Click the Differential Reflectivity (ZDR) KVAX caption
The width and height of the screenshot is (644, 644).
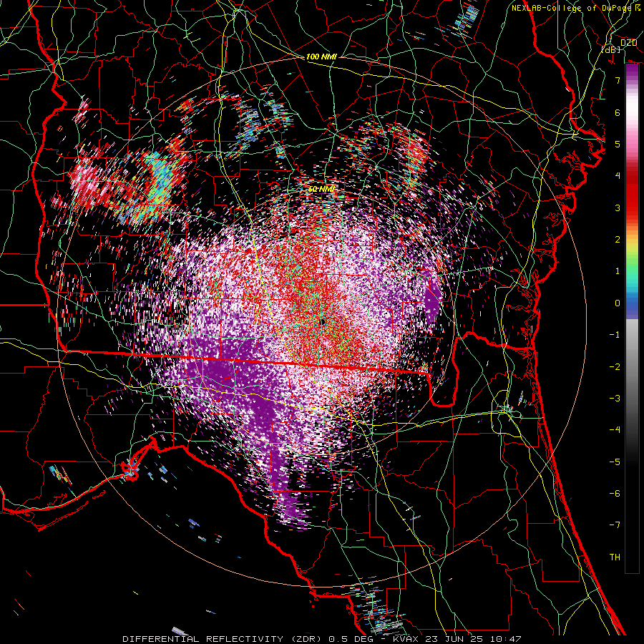coord(322,639)
